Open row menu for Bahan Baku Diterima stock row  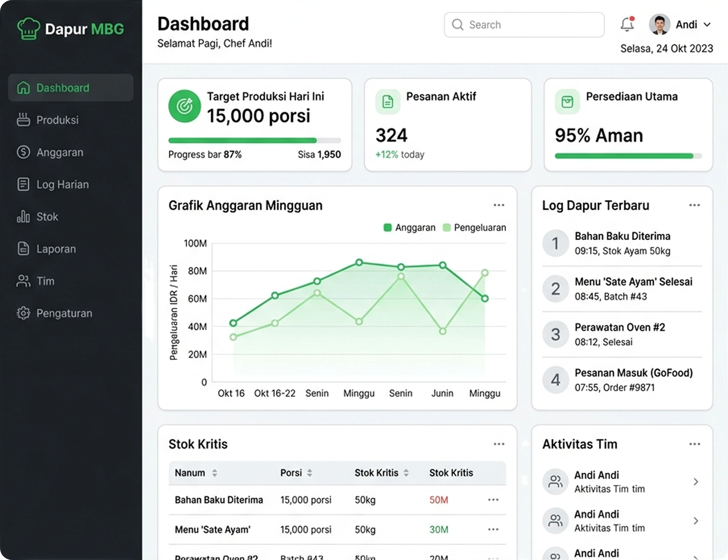coord(493,500)
